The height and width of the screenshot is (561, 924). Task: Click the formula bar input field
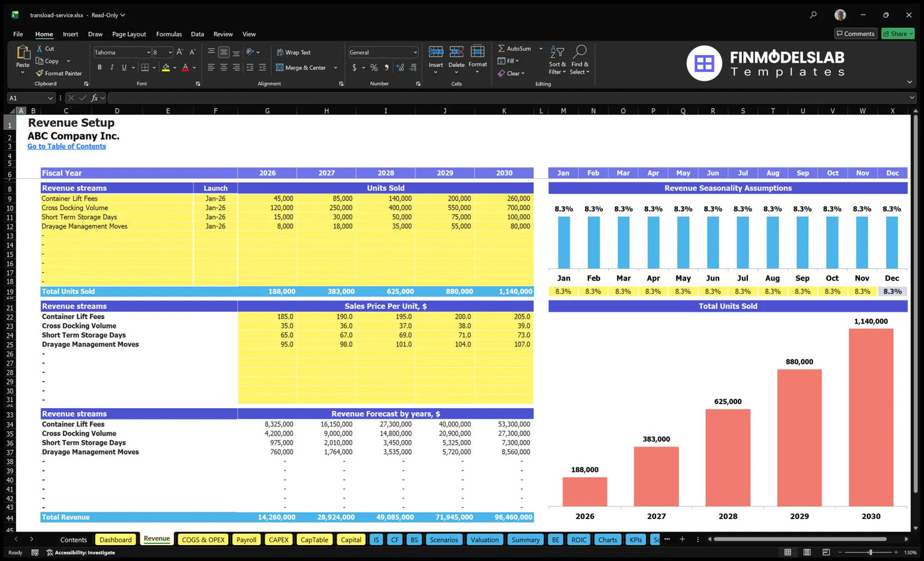(x=512, y=98)
